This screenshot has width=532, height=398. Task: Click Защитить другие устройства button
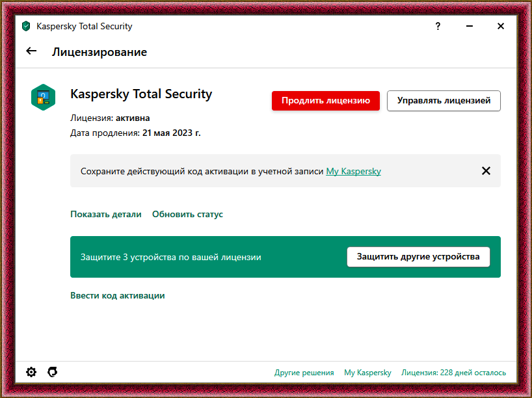click(x=418, y=257)
